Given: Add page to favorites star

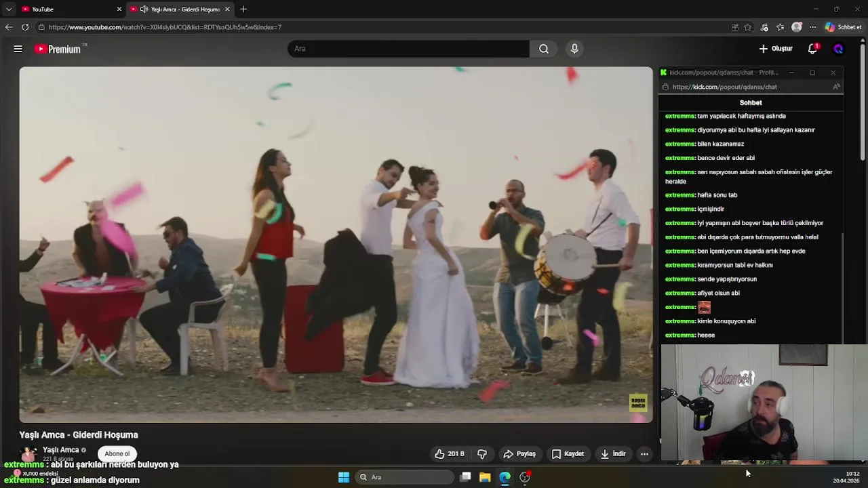Looking at the screenshot, I should pyautogui.click(x=748, y=27).
